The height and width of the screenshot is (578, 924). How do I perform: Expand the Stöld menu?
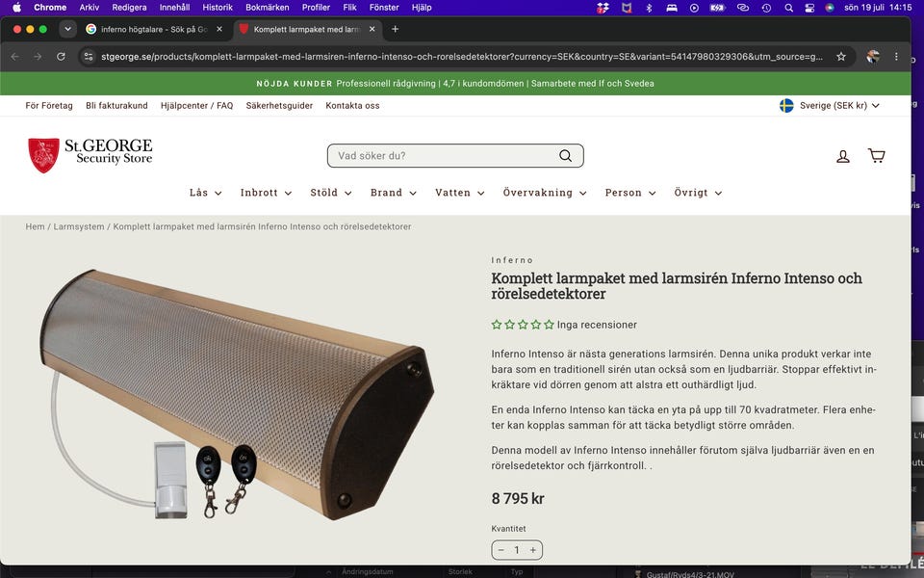tap(330, 193)
